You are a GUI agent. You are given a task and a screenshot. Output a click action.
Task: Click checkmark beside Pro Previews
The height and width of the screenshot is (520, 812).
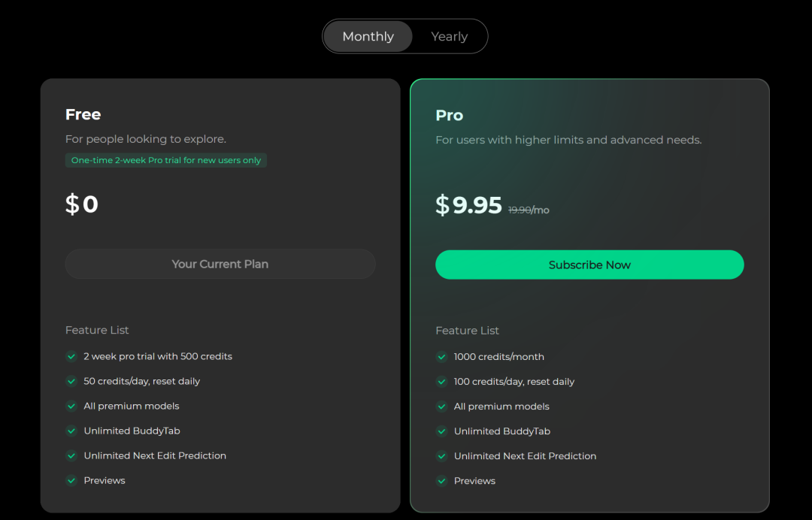point(442,481)
